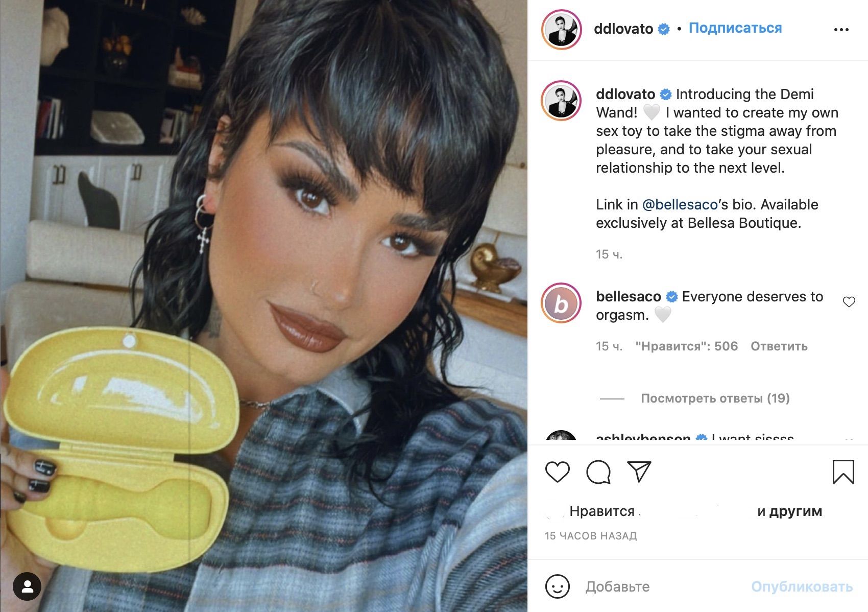
Task: Save post with the bookmark icon
Action: tap(843, 472)
